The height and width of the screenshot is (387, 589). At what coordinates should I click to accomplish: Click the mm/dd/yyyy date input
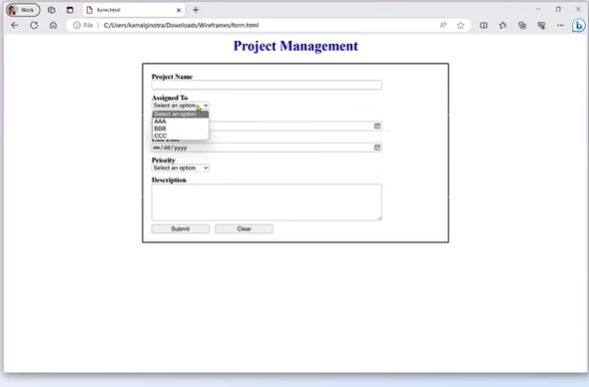coord(267,147)
